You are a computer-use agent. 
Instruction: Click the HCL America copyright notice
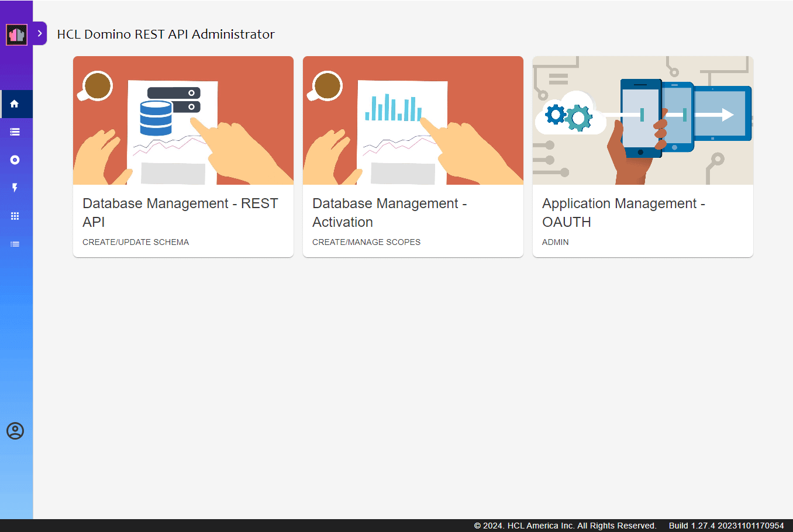[565, 526]
